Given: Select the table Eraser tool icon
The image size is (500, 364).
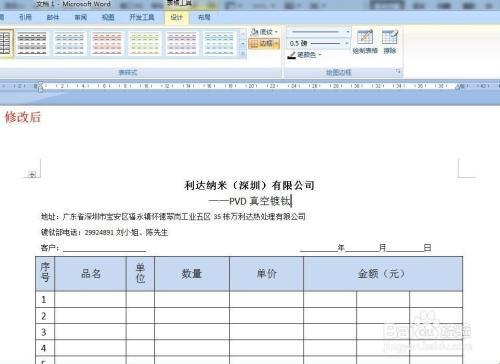Looking at the screenshot, I should 390,37.
